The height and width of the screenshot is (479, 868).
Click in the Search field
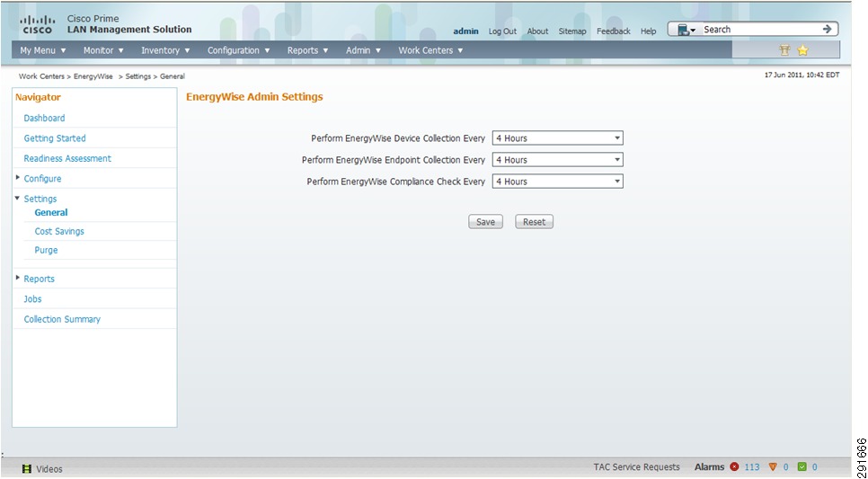point(761,30)
